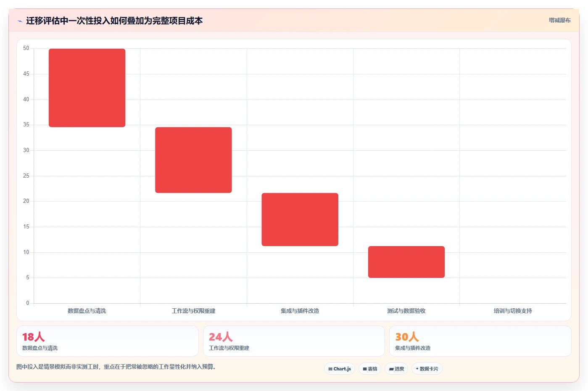
Task: Click the red bar for 数据盘点与清洗
Action: point(87,88)
